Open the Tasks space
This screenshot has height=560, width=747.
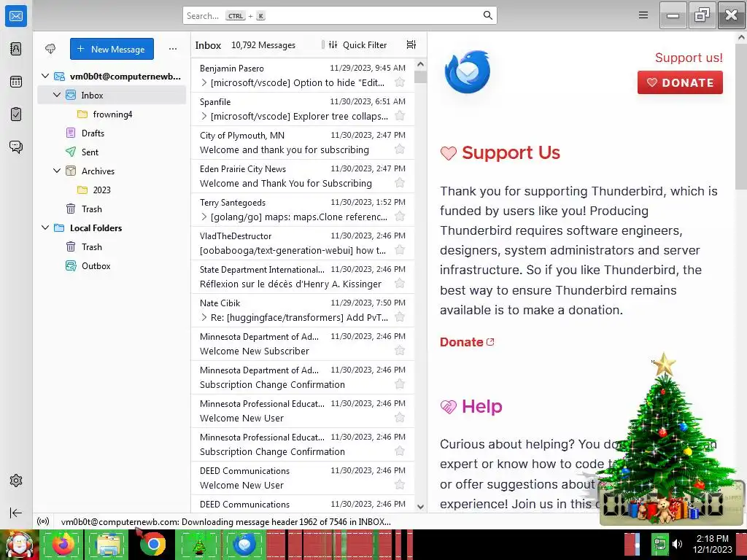[16, 114]
